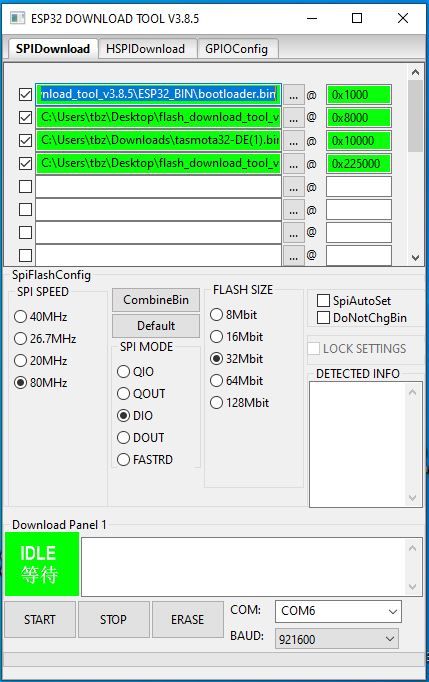This screenshot has height=682, width=429.
Task: Click the tasmota32-DE(1).bin path field
Action: click(x=159, y=140)
